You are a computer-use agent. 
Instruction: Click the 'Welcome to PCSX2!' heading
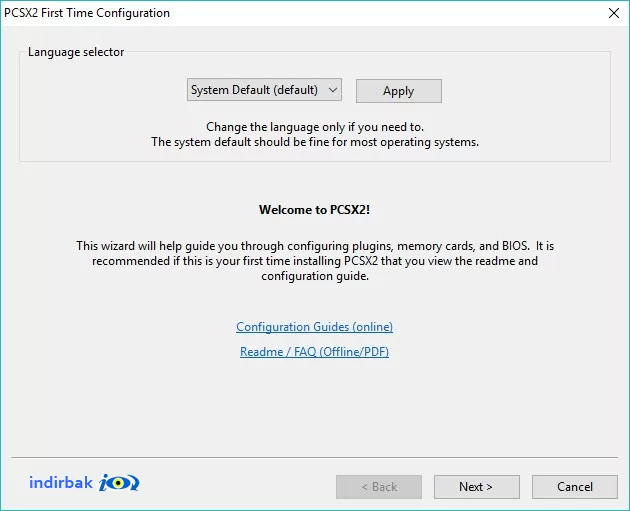coord(315,210)
